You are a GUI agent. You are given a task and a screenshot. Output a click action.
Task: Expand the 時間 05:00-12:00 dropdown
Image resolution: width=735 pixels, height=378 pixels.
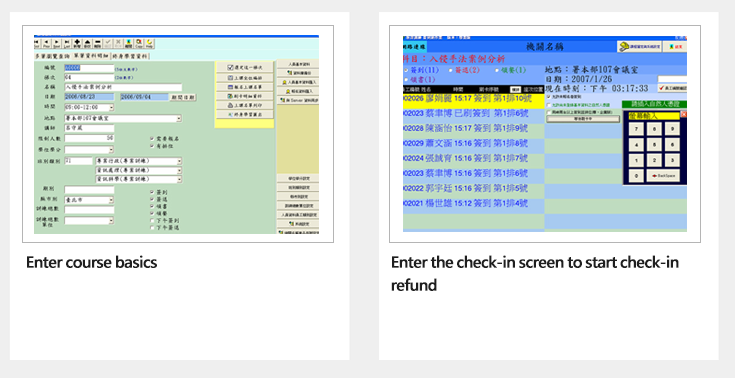point(111,108)
